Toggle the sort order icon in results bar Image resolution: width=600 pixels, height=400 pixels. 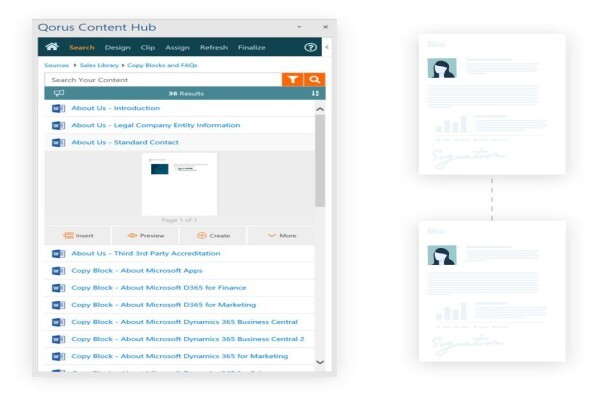(x=315, y=93)
